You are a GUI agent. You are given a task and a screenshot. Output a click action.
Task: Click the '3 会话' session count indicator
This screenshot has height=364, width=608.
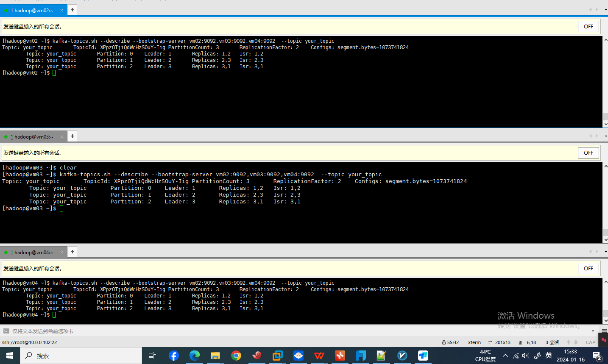coord(552,342)
